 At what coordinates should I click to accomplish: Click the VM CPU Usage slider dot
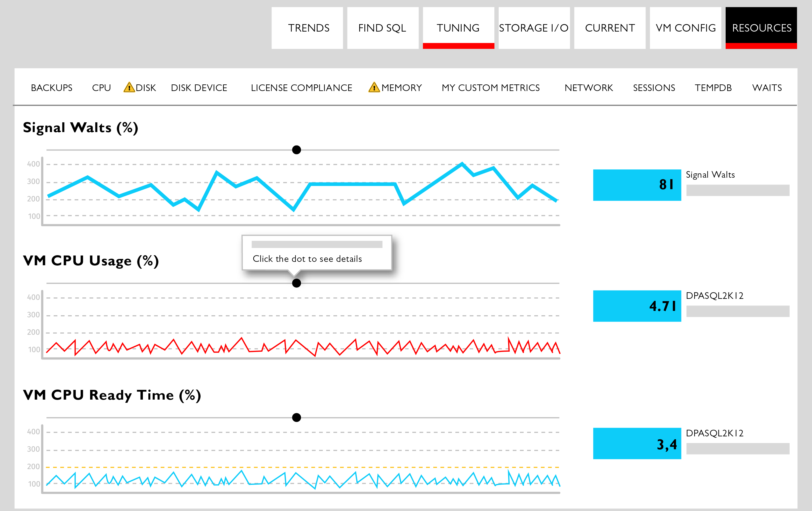pos(296,283)
